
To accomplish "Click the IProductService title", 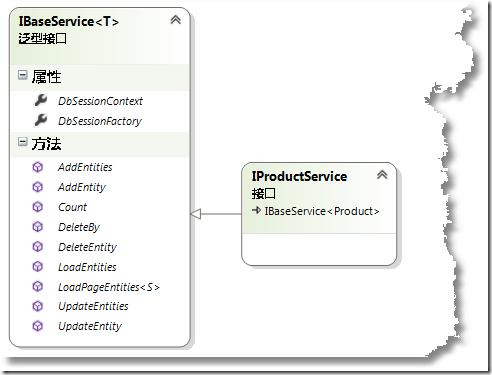I will click(299, 176).
